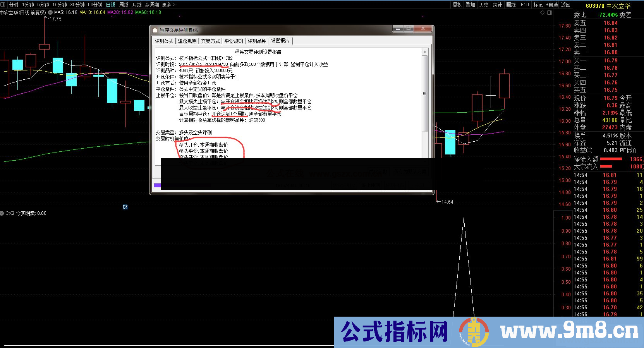Select the 日线 daily chart period

(111, 5)
